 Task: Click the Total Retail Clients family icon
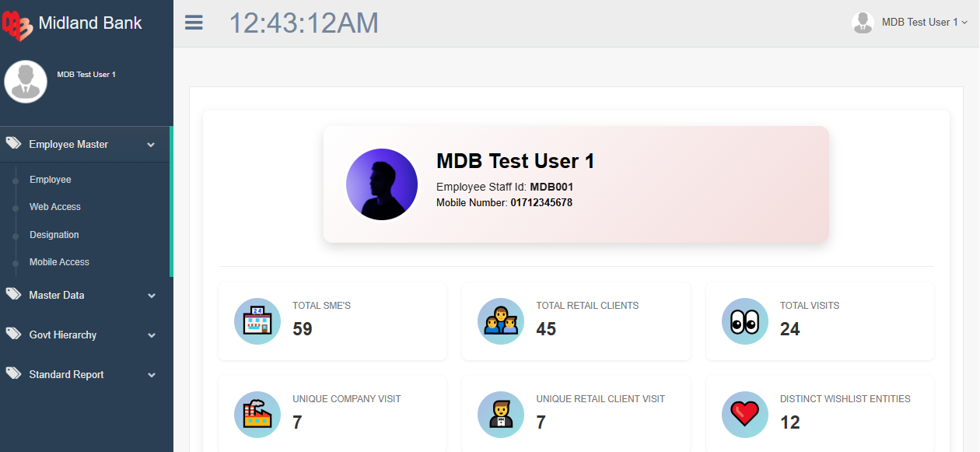click(x=501, y=321)
